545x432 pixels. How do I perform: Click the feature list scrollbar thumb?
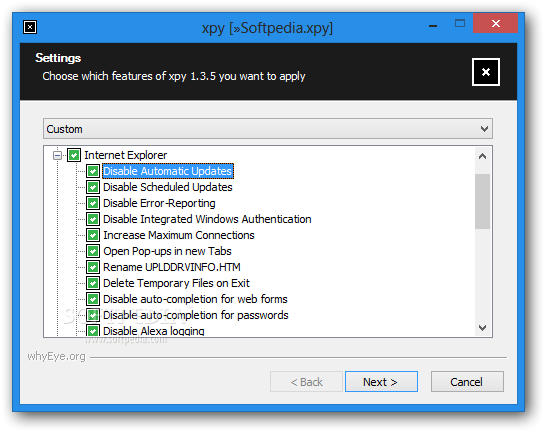[x=482, y=201]
